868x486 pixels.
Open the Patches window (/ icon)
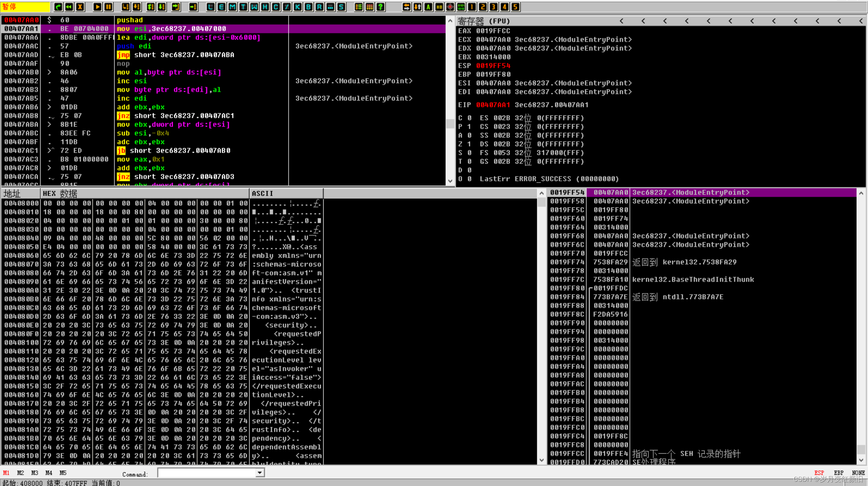[287, 7]
